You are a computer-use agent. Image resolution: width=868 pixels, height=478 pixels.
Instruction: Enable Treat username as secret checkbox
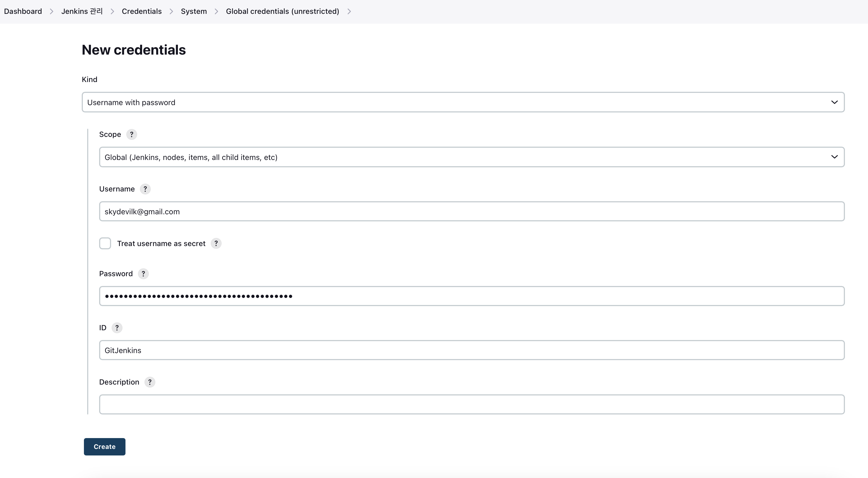(x=105, y=243)
